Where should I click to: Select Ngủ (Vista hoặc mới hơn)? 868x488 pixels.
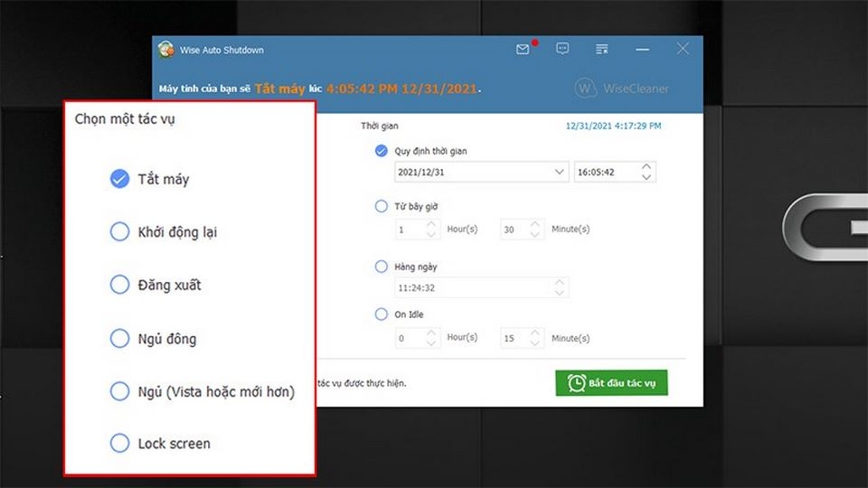119,391
